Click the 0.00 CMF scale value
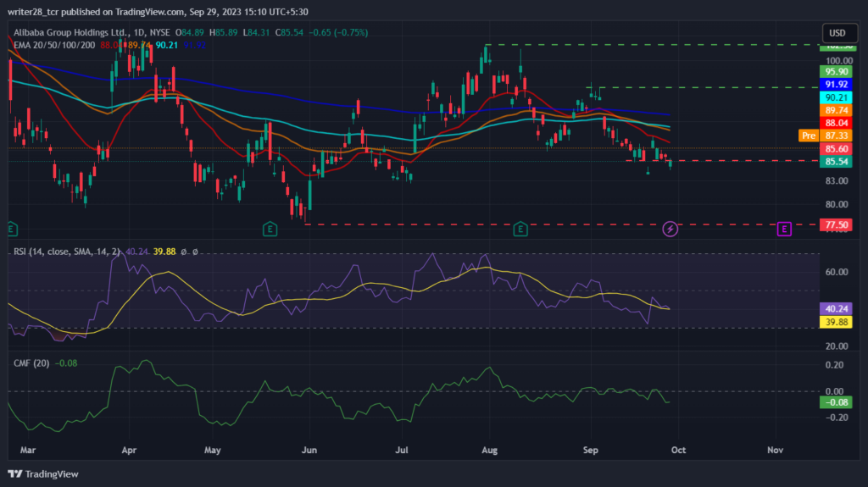The width and height of the screenshot is (868, 487). click(835, 391)
